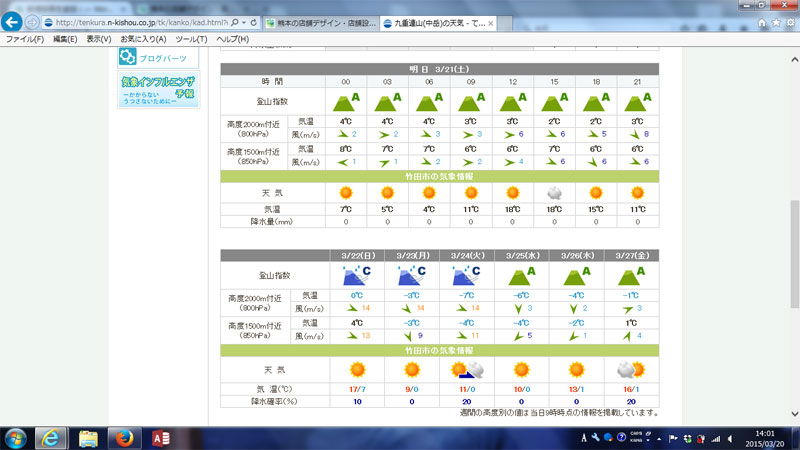Click the Internet Explorer taskbar icon
The width and height of the screenshot is (800, 450).
pos(51,438)
